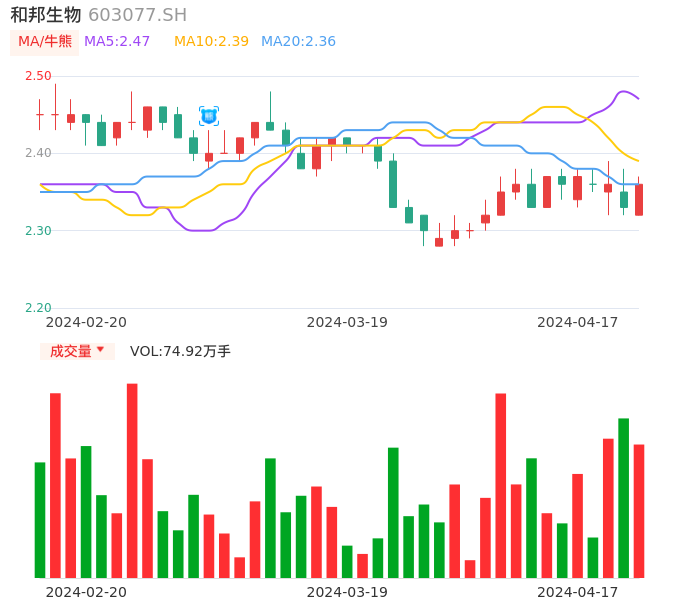Click the stock code 603077.SH
This screenshot has width=686, height=606.
(137, 15)
